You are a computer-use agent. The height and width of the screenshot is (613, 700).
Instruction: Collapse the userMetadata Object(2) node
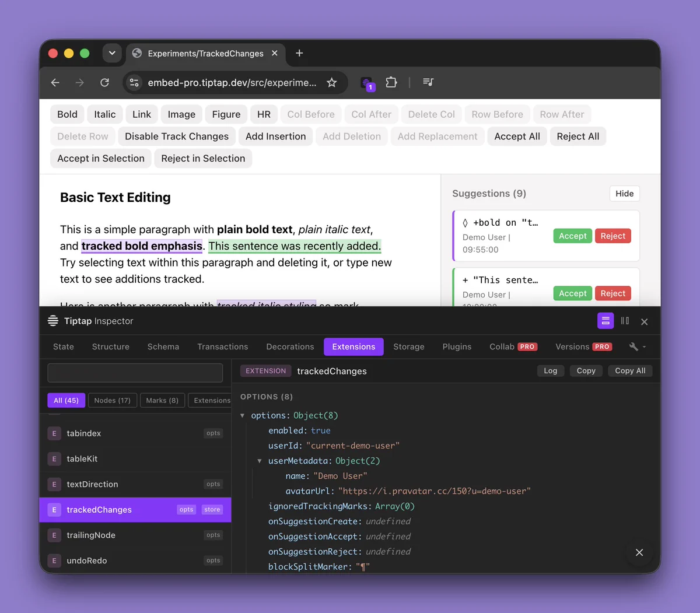coord(260,461)
